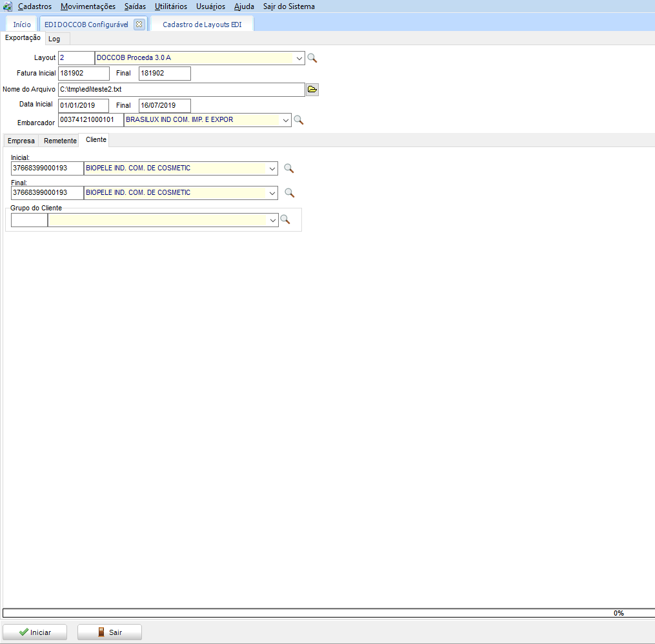
Task: Click the Embarcador CNPJ code field
Action: 90,120
